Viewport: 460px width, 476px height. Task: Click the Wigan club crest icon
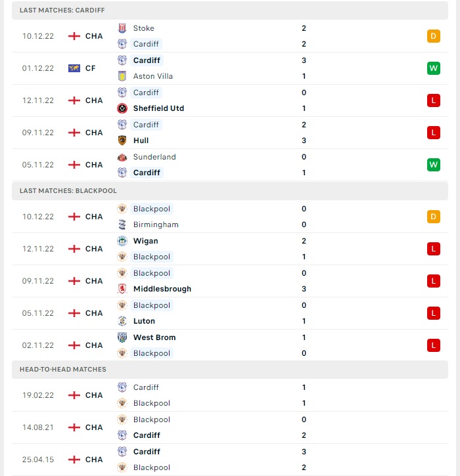(122, 241)
